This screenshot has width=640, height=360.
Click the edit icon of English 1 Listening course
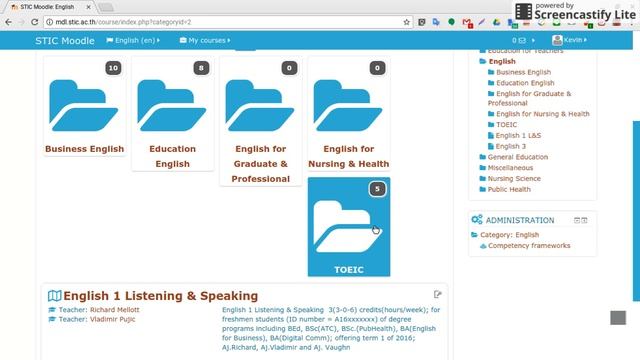(438, 294)
